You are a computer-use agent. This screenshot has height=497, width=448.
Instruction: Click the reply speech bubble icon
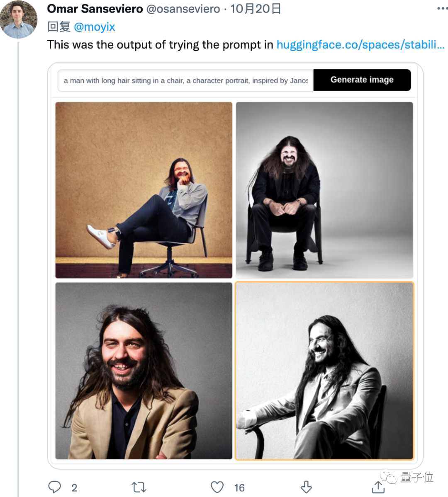[x=55, y=487]
